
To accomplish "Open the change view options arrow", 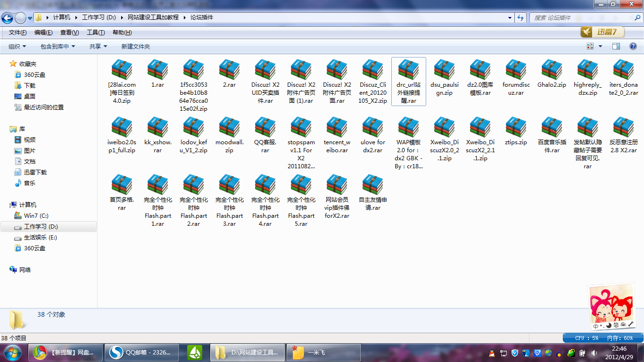I will tap(600, 46).
